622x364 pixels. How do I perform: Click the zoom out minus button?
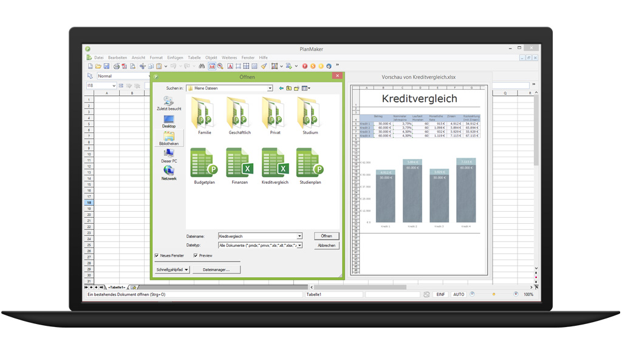click(472, 294)
